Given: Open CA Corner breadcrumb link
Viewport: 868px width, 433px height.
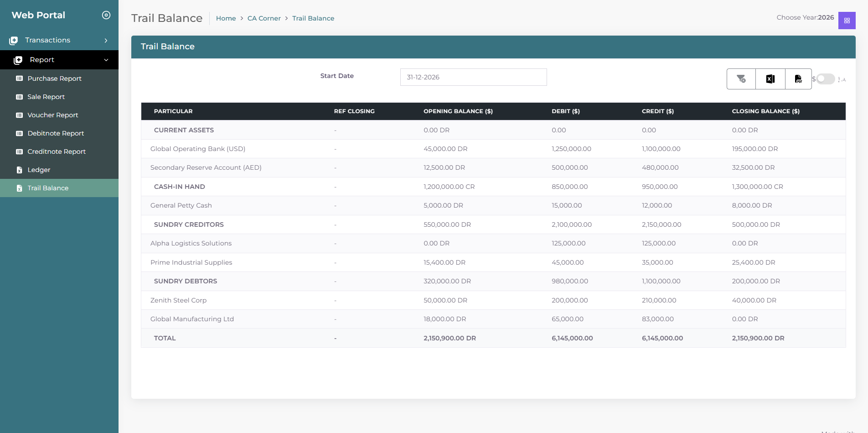Looking at the screenshot, I should click(x=264, y=18).
